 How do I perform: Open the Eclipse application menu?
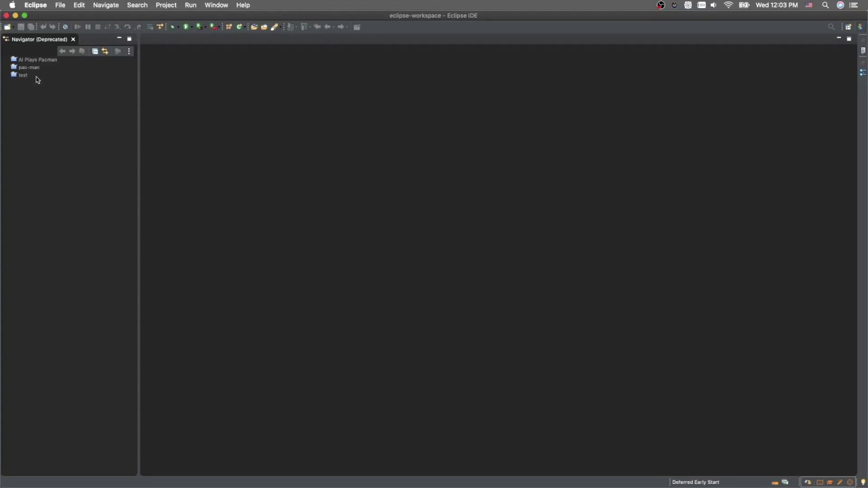point(35,5)
